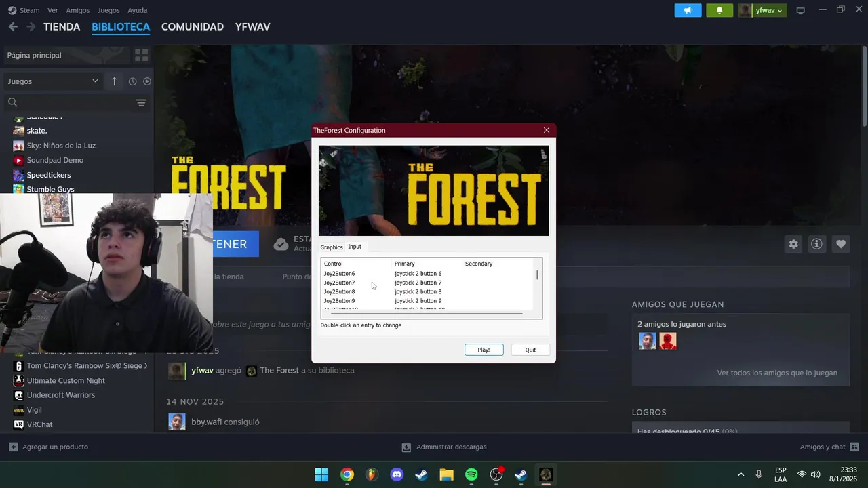The width and height of the screenshot is (868, 488).
Task: Open advanced library filter options icon
Action: pos(141,102)
